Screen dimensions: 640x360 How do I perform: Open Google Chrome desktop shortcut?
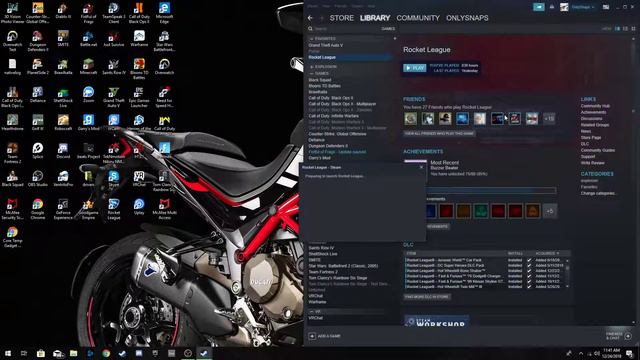click(38, 209)
